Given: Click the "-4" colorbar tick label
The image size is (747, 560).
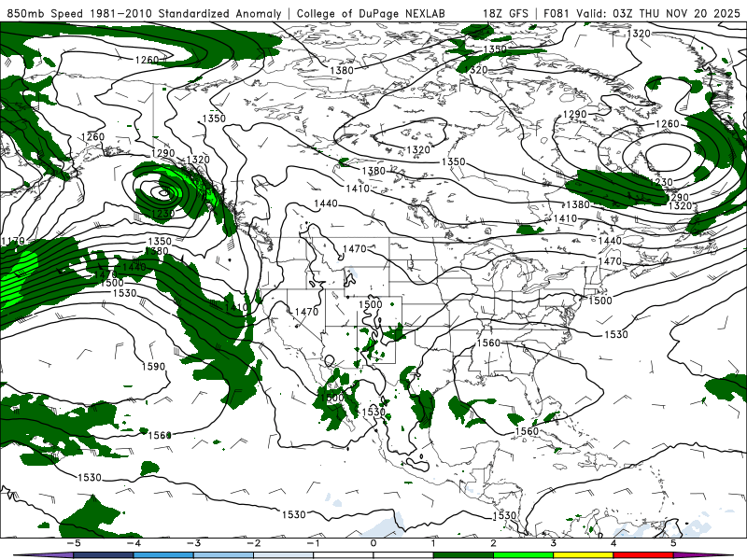Looking at the screenshot, I should click(133, 543).
